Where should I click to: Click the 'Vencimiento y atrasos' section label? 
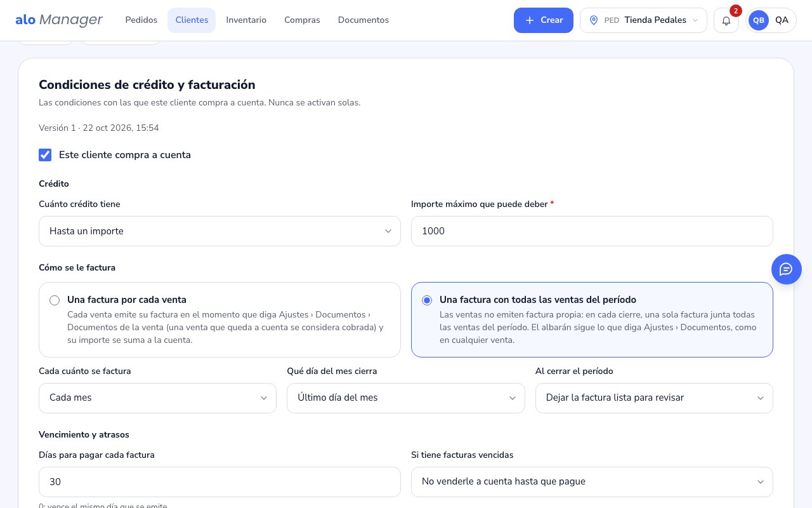(84, 435)
